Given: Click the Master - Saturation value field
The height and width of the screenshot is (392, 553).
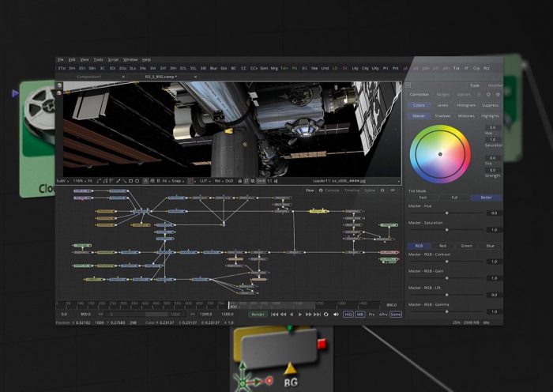Looking at the screenshot, I should pyautogui.click(x=492, y=229).
